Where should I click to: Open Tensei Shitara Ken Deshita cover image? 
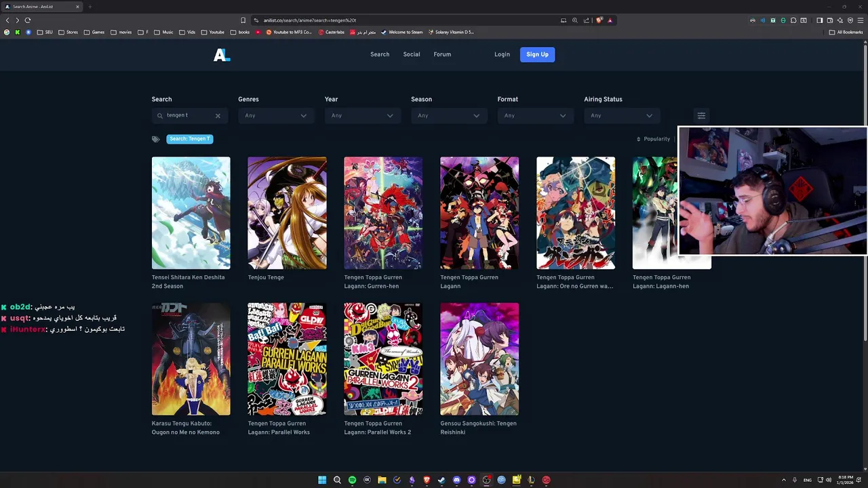pyautogui.click(x=191, y=213)
